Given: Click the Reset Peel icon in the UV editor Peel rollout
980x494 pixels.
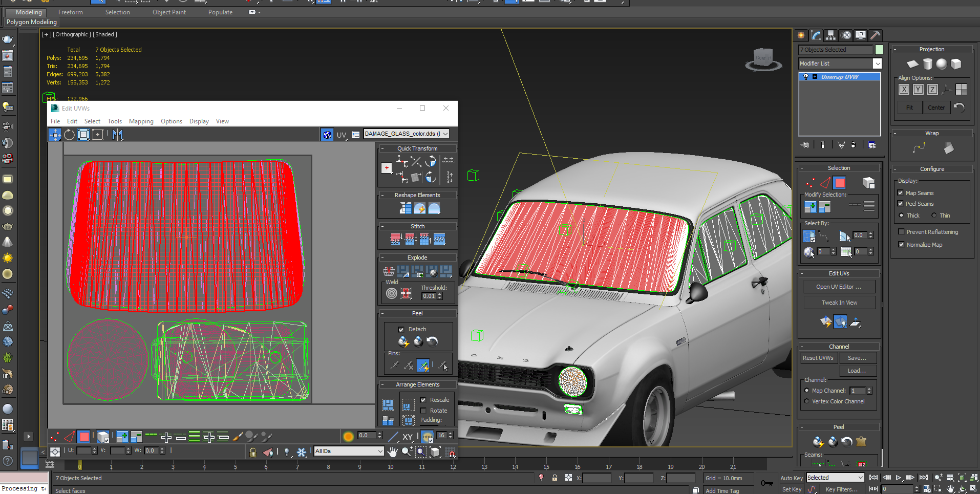Looking at the screenshot, I should 433,341.
